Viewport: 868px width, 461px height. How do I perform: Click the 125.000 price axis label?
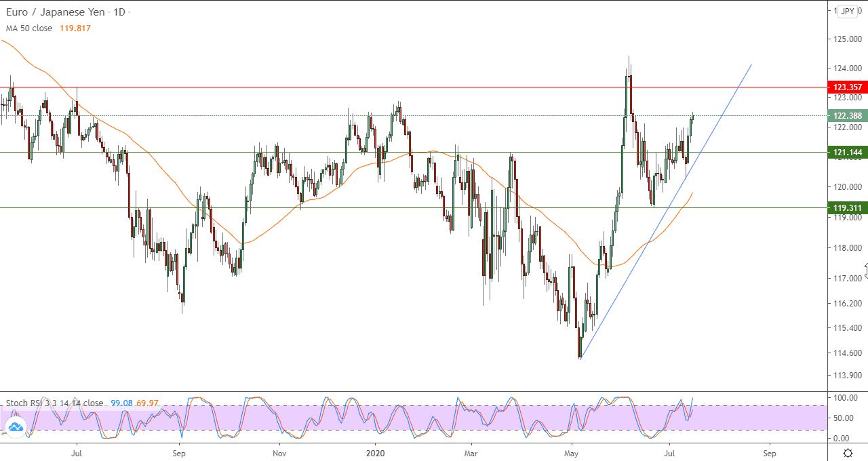[x=848, y=39]
